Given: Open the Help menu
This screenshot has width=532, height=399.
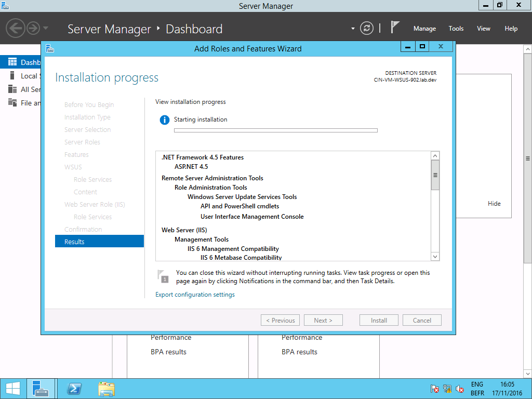Looking at the screenshot, I should 511,29.
